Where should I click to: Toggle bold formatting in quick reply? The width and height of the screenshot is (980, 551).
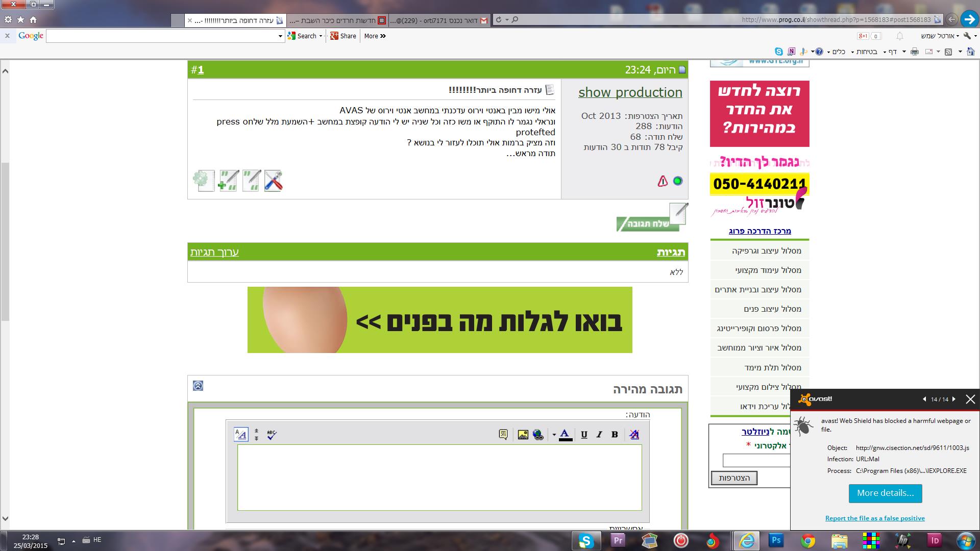click(615, 435)
